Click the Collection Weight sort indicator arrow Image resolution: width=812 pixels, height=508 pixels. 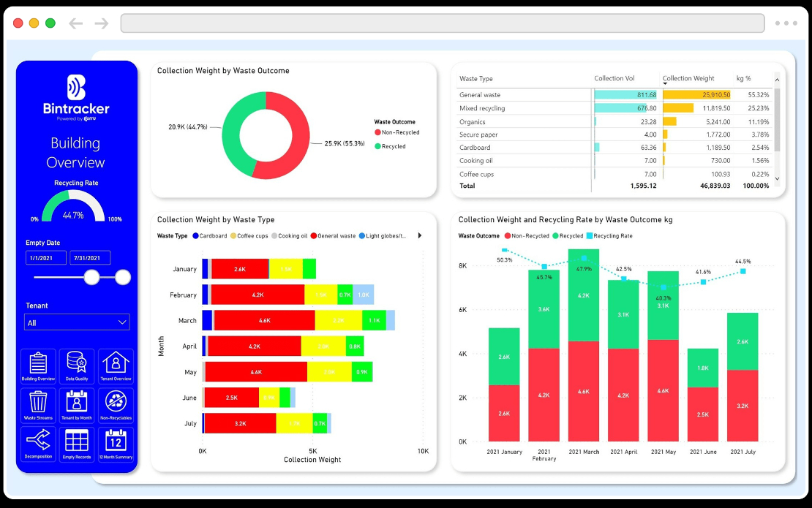coord(665,84)
